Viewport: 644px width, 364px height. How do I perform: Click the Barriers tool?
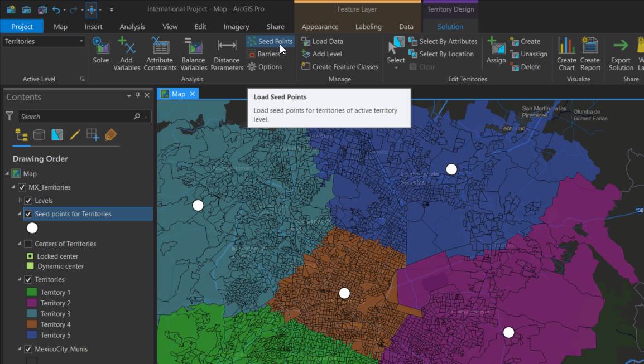pos(263,54)
